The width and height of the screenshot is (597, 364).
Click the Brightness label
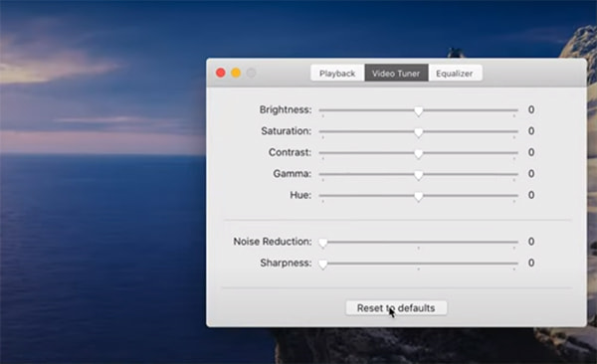(x=286, y=109)
